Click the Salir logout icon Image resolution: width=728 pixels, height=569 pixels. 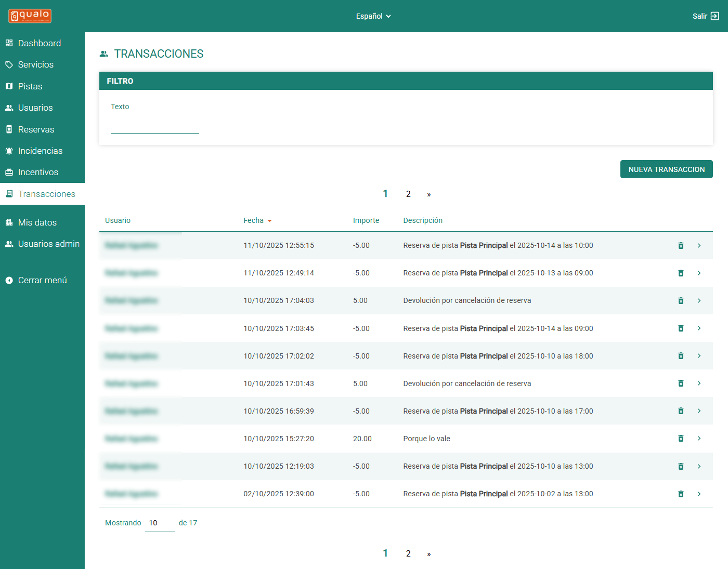coord(715,16)
